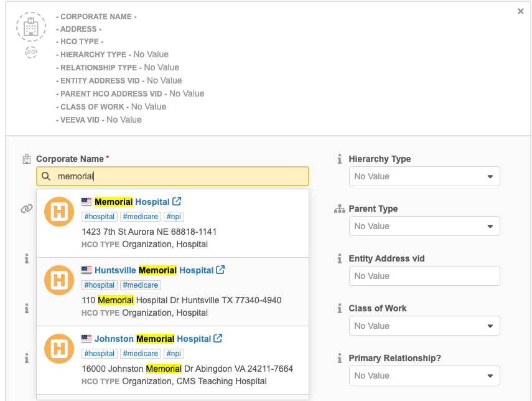Close the dialog with the X button
Screen dimensions: 532x401
(521, 11)
